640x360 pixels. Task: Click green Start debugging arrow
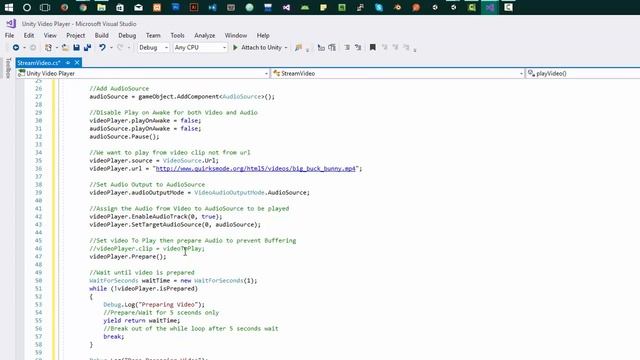point(235,48)
